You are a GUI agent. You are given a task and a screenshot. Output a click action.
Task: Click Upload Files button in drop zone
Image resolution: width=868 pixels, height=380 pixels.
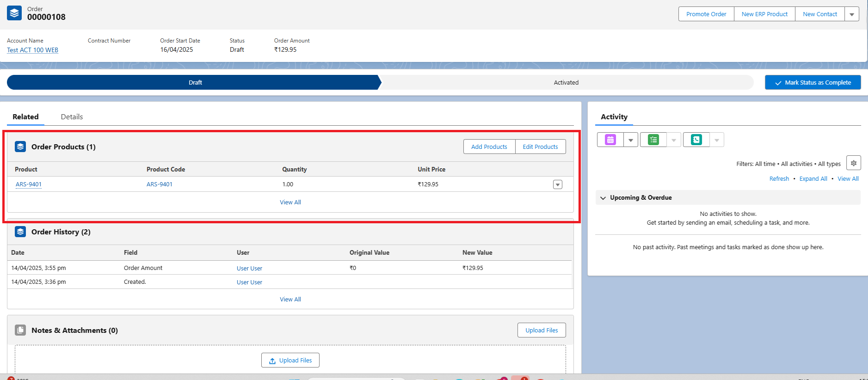click(290, 360)
